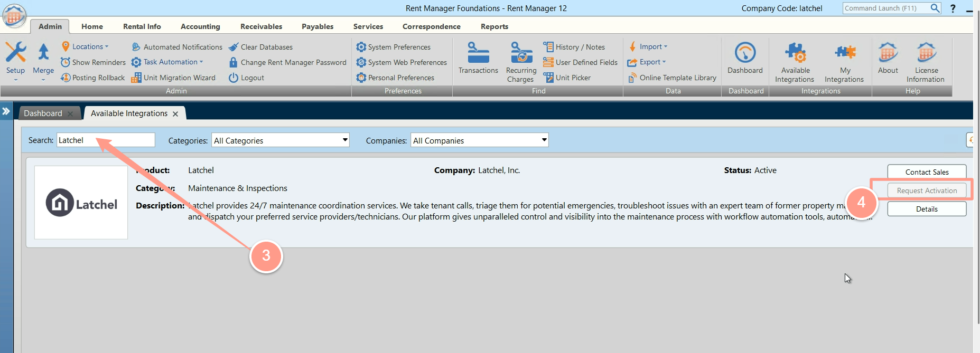Open the Categories dropdown
The image size is (980, 353).
click(x=281, y=140)
